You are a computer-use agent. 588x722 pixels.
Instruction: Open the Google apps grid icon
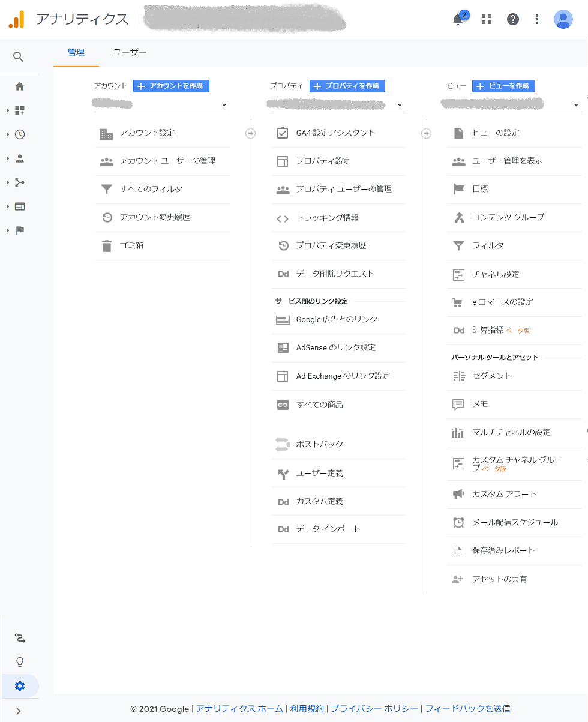point(487,19)
